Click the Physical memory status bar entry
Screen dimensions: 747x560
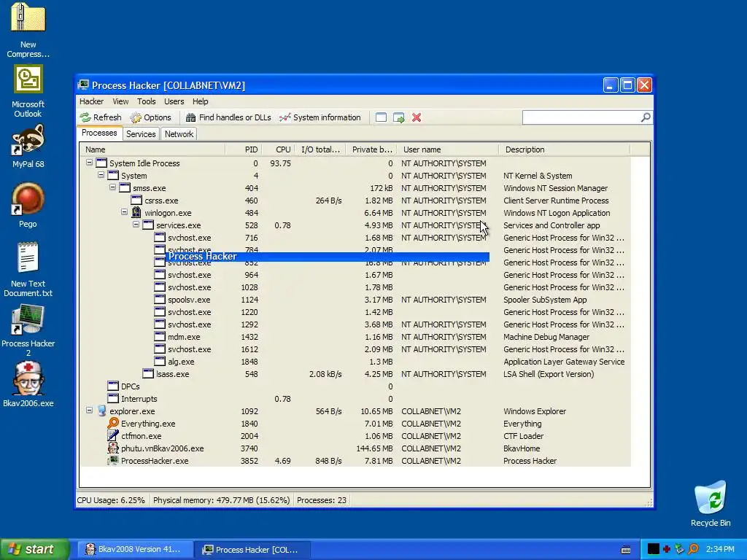221,500
